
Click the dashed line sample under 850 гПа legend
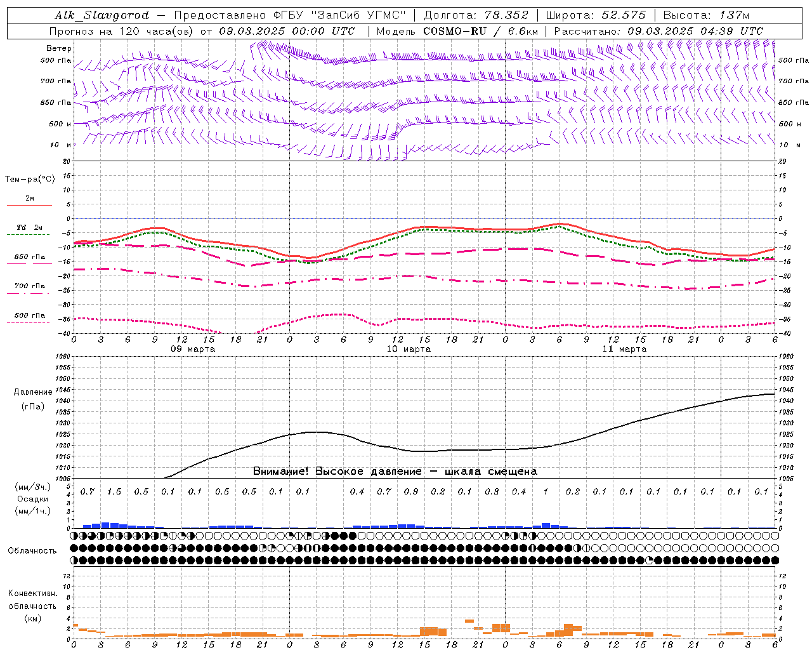[29, 263]
